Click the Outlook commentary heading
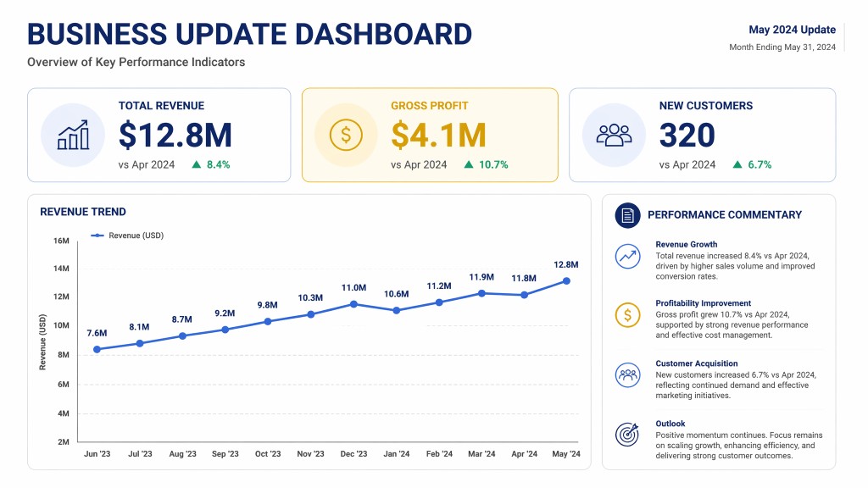This screenshot has height=488, width=868. [x=670, y=424]
